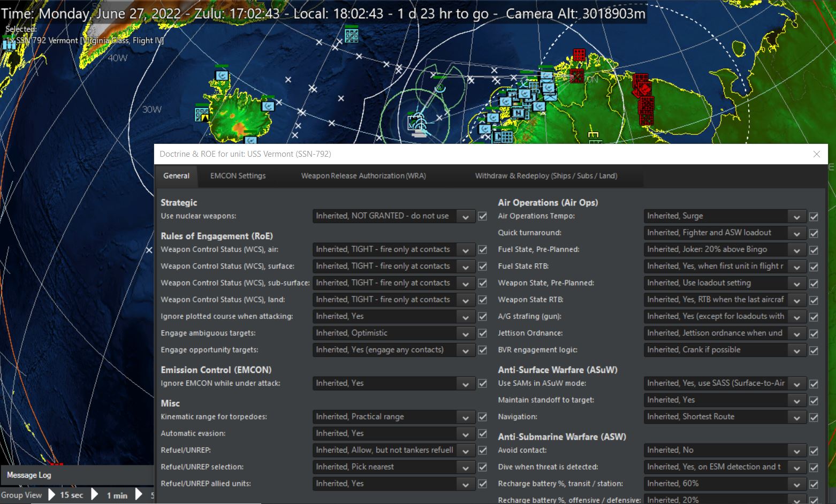
Task: Open the Refuel/UNREP selection dropdown
Action: [466, 467]
